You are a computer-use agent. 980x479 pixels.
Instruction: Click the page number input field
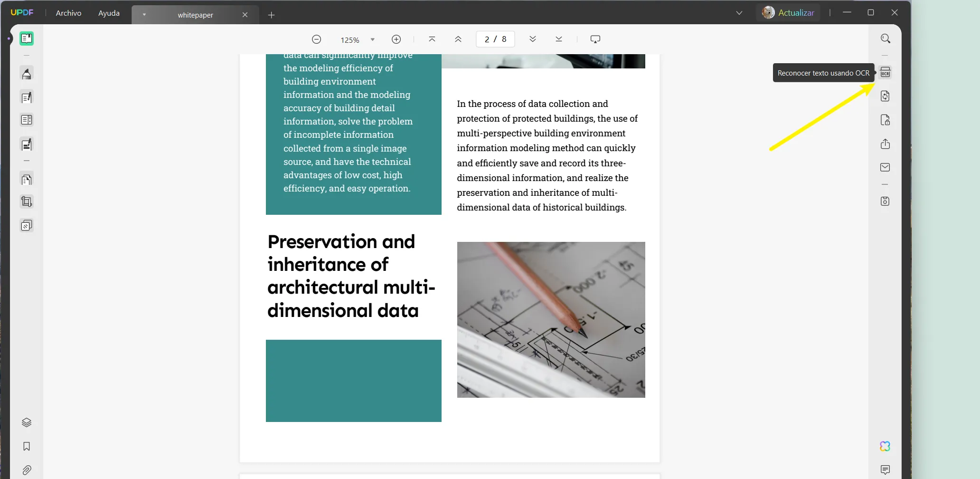click(x=495, y=39)
